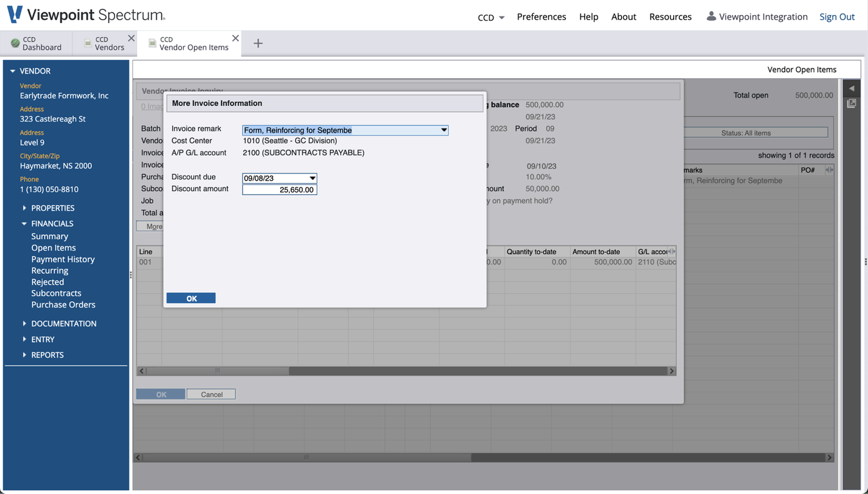Collapse the FINANCIALS section
The width and height of the screenshot is (868, 494).
click(x=24, y=224)
